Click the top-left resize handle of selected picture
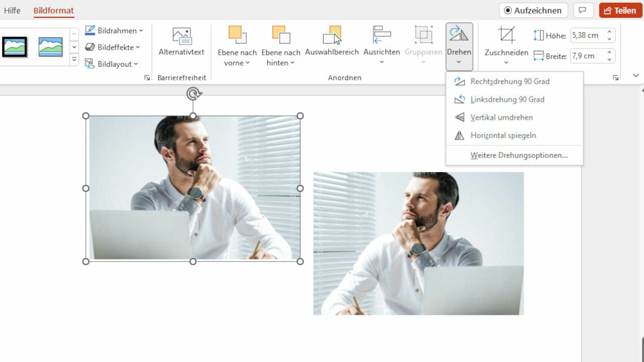The width and height of the screenshot is (644, 362). coord(86,116)
